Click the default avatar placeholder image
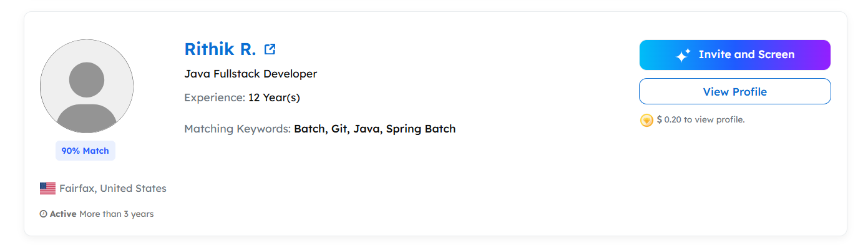This screenshot has height=250, width=868. 87,86
